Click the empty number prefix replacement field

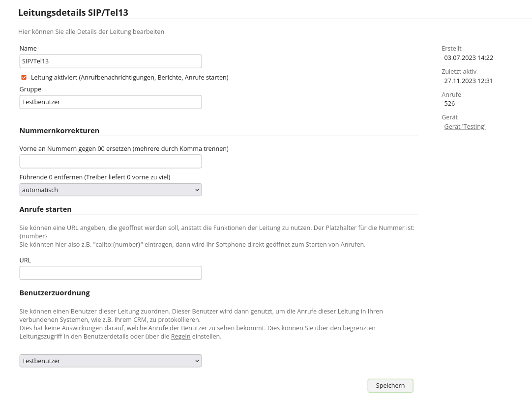[110, 162]
